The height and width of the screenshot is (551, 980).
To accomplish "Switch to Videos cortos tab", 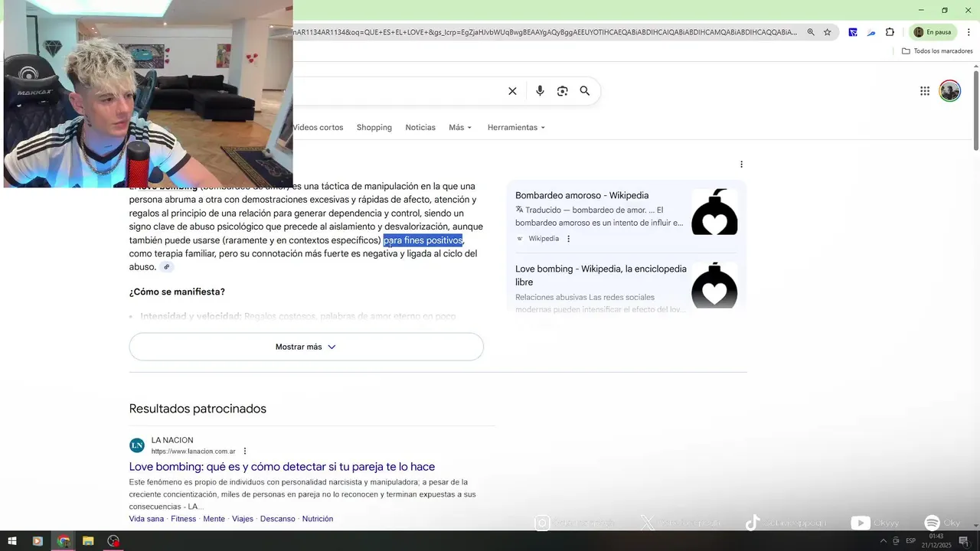I will 318,128.
